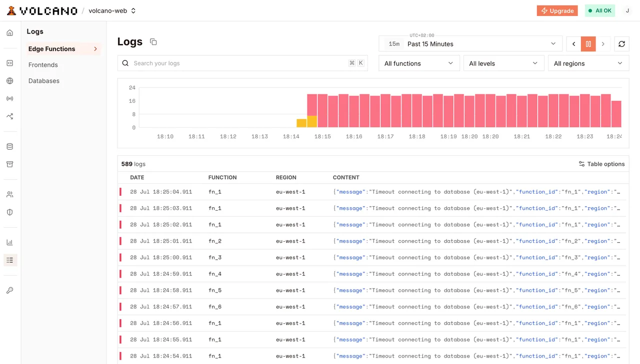Copy the Logs page link icon
The width and height of the screenshot is (640, 364).
coord(153,42)
